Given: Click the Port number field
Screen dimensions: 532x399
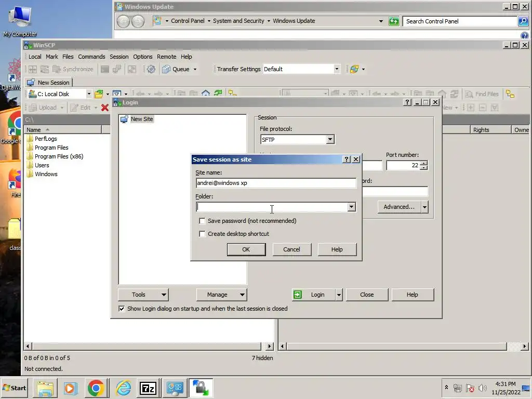Looking at the screenshot, I should point(403,165).
